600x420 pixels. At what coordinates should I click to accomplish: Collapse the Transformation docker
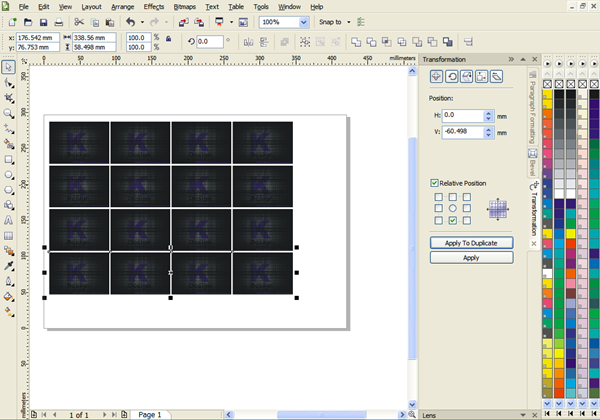tap(523, 59)
